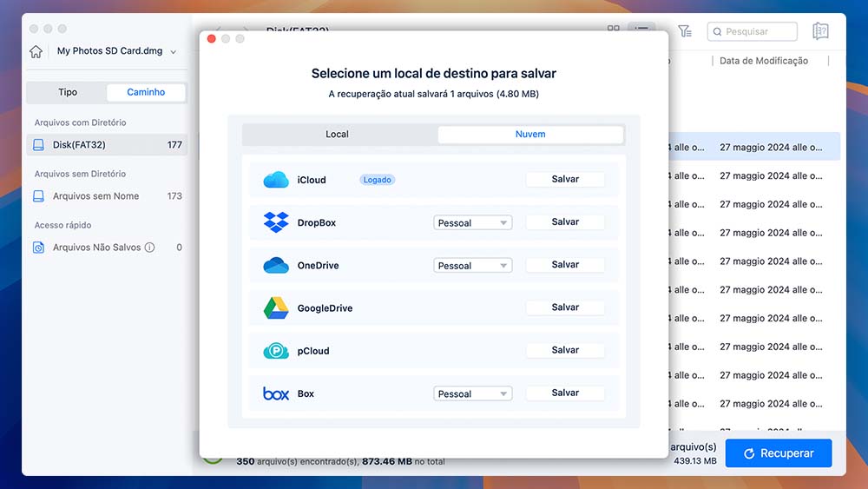Open Box Pessoal dropdown
The height and width of the screenshot is (489, 868).
click(472, 393)
